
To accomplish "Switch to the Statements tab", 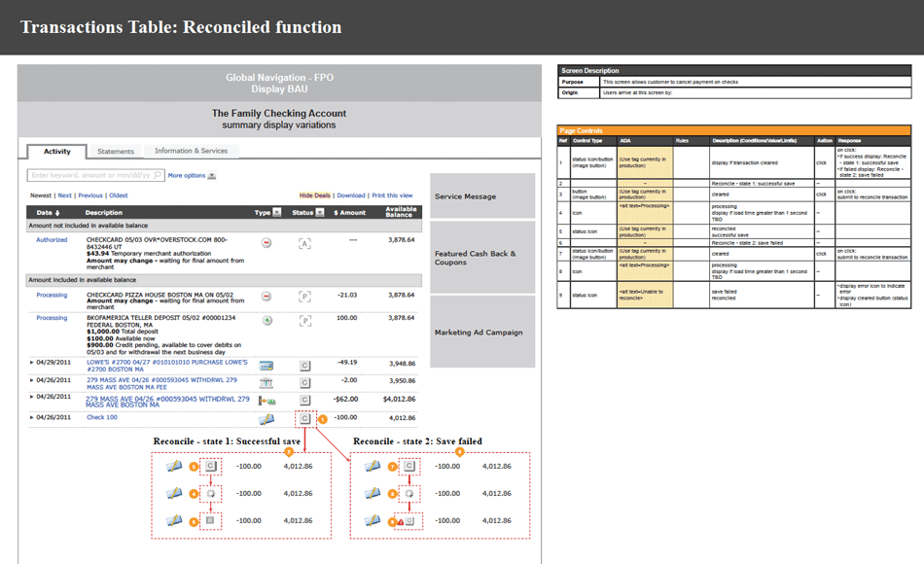I will [x=116, y=152].
